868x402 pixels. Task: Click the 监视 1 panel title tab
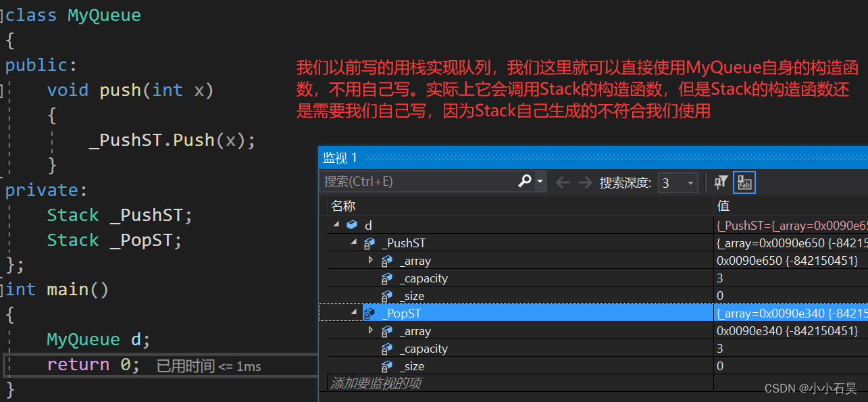click(340, 157)
